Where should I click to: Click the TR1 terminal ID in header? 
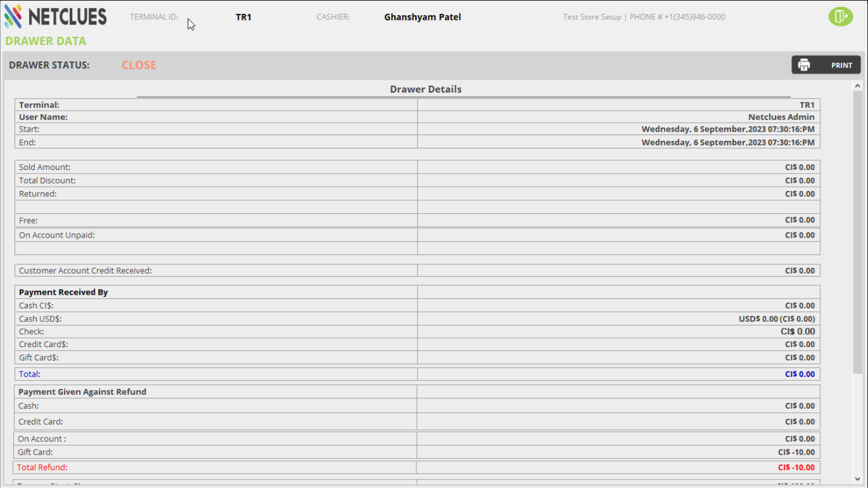tap(243, 17)
